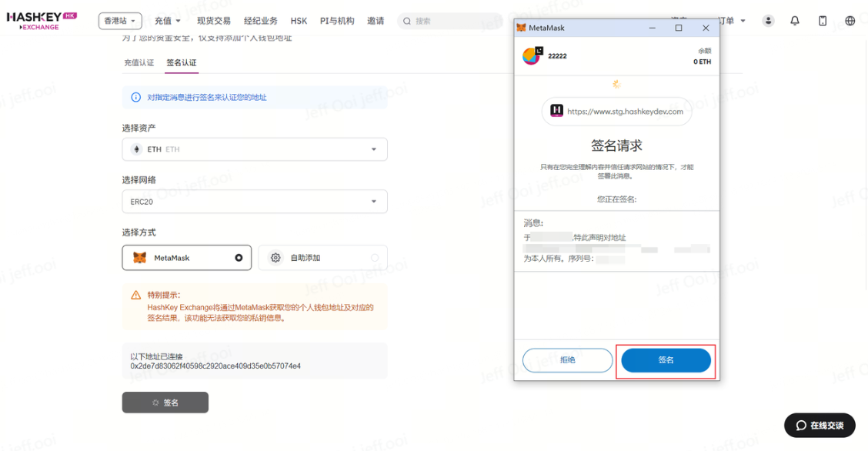868x451 pixels.
Task: Click the 签名请求 heading
Action: point(616,145)
